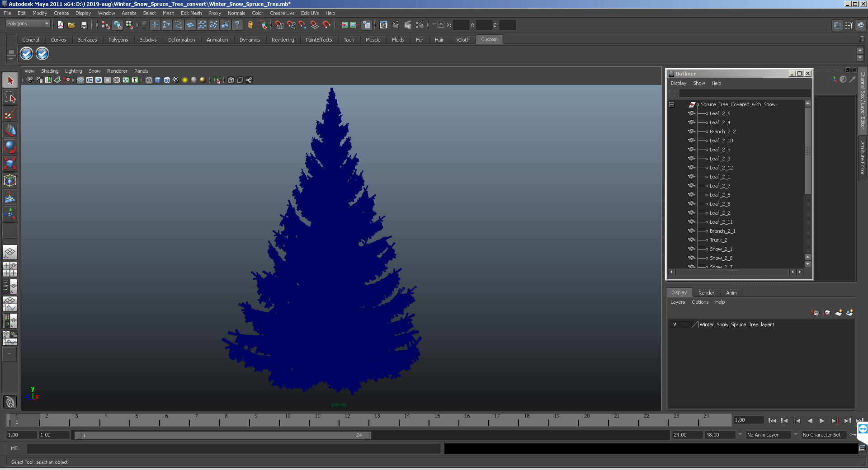Open the No Character Set dropdown arrow

click(796, 435)
